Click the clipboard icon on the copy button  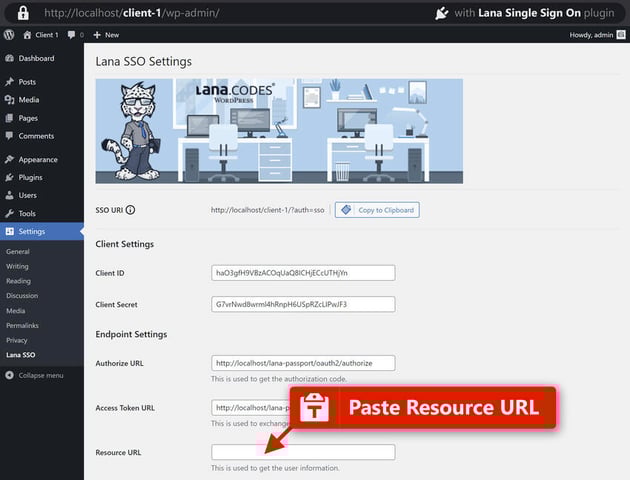click(x=346, y=210)
